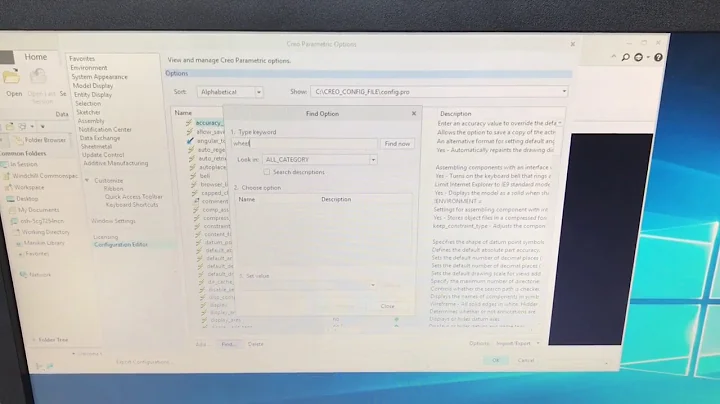Click the checkmark icon beside angular_to option
Image resolution: width=720 pixels, height=404 pixels.
190,141
